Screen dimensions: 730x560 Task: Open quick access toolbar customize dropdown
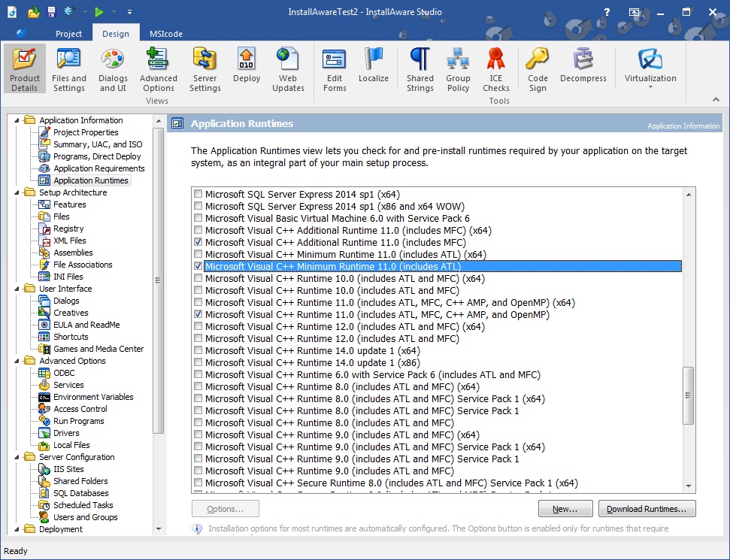click(x=129, y=11)
